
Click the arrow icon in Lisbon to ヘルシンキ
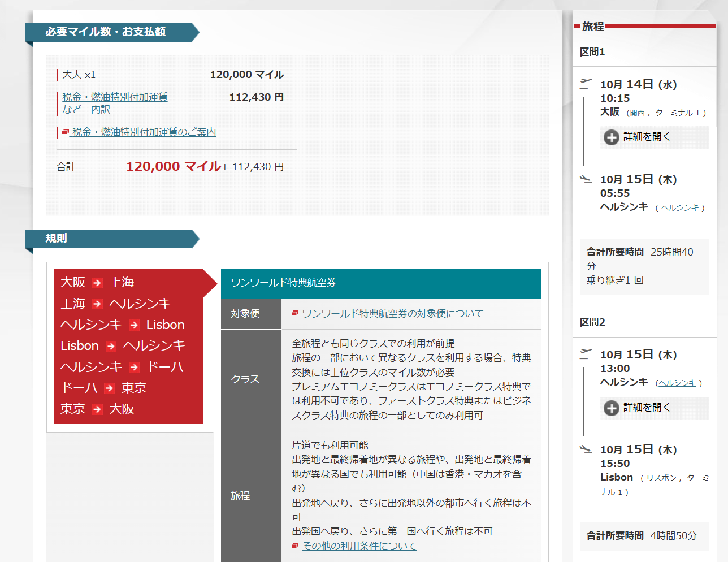click(x=111, y=346)
